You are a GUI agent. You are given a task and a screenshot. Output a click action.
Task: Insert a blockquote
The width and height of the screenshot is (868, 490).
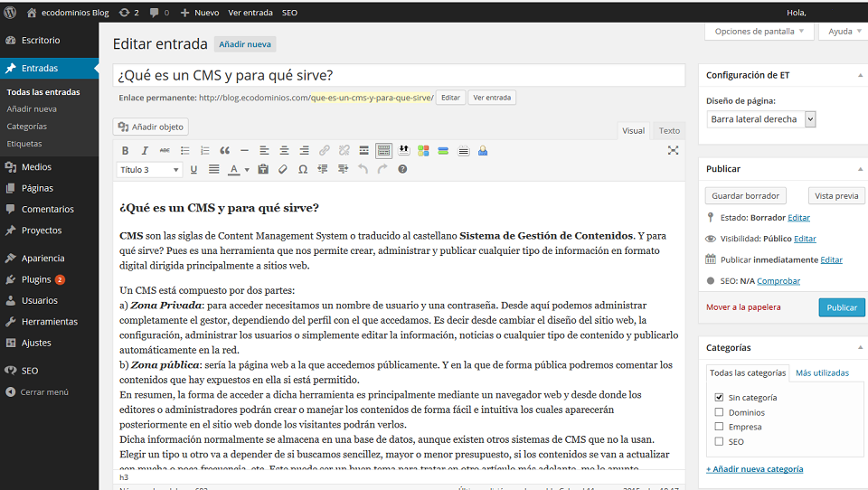click(224, 150)
